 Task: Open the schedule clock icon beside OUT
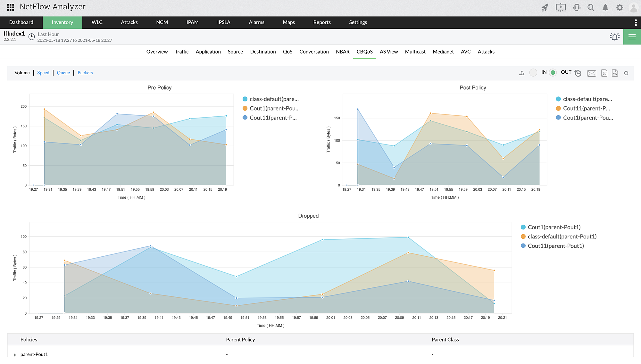point(578,73)
